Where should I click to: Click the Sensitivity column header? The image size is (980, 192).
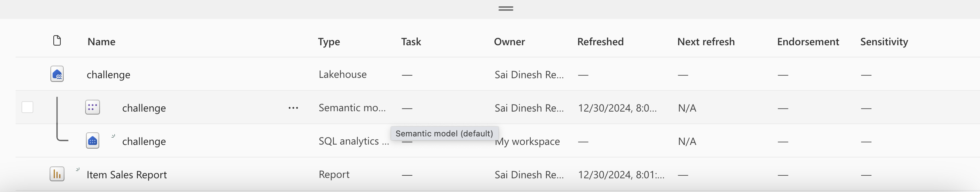pyautogui.click(x=884, y=42)
